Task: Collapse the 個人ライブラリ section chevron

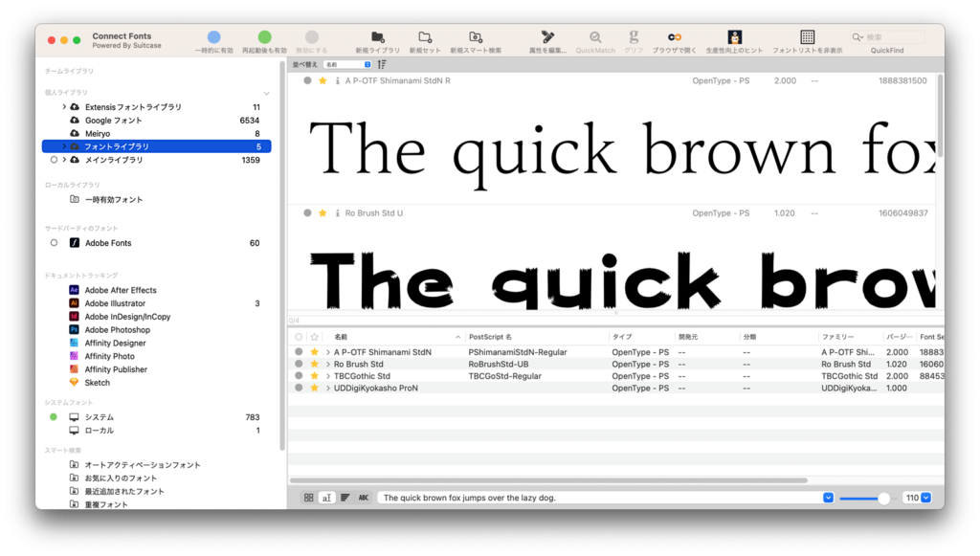Action: pyautogui.click(x=266, y=93)
